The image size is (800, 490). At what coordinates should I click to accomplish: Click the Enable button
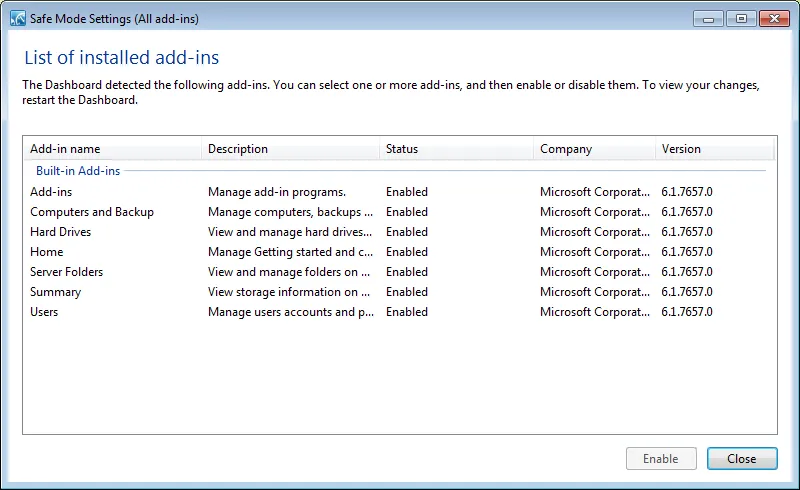(661, 458)
